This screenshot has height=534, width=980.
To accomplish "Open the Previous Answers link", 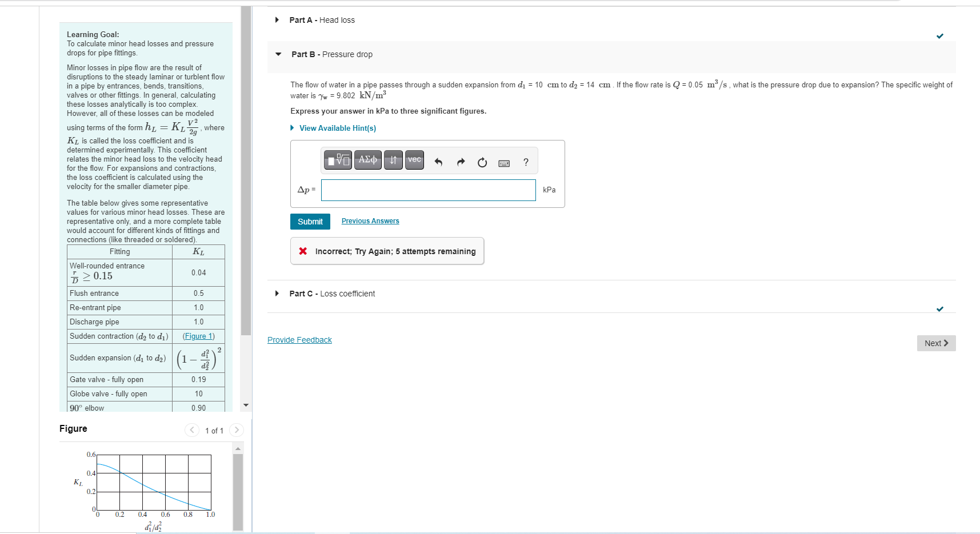I will (370, 221).
